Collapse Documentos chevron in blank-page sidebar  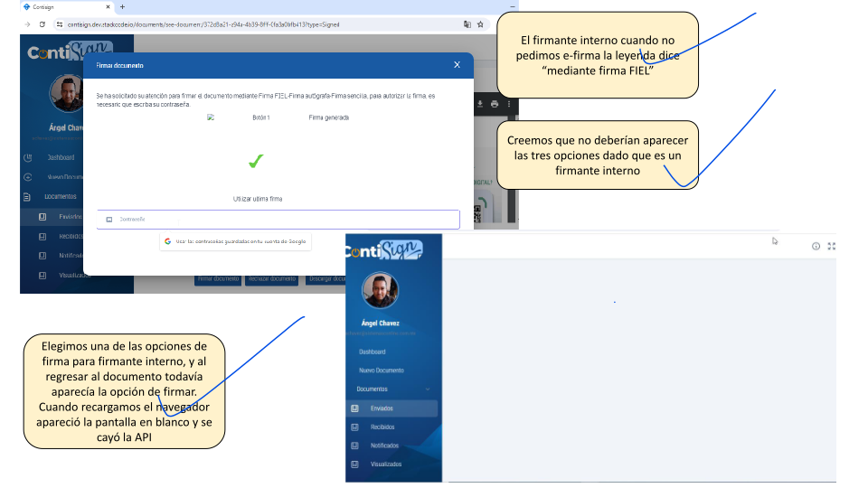(x=428, y=389)
